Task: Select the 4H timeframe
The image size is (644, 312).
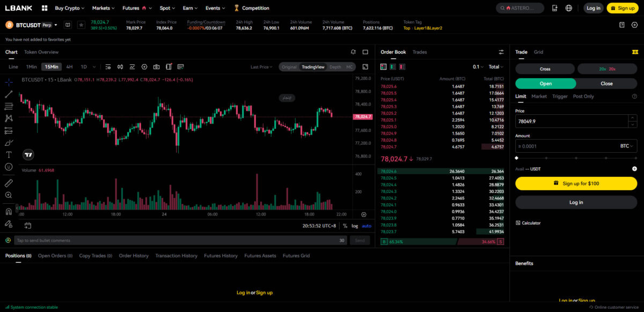Action: [x=69, y=67]
